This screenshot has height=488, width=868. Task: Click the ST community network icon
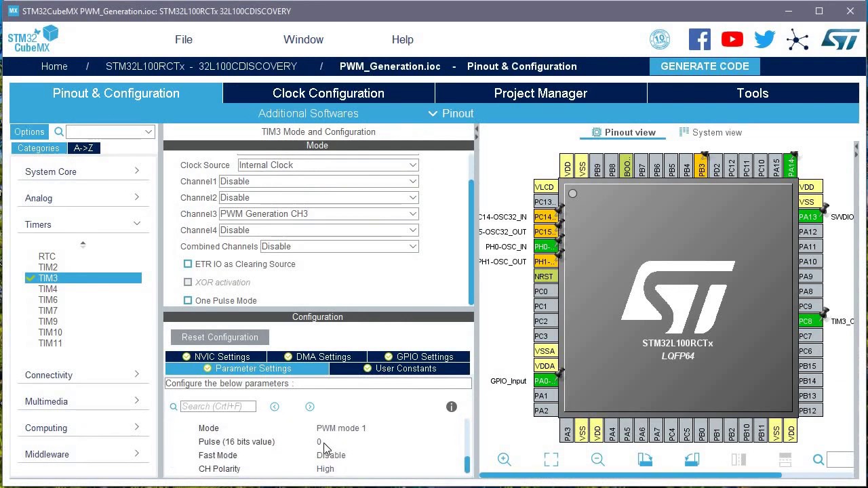tap(797, 40)
